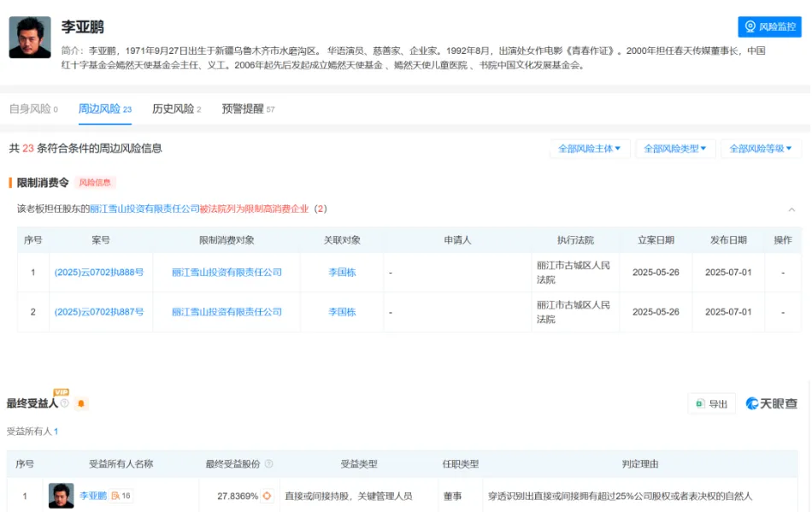Click 丽江雪山投资有限责任公司 in row 1
This screenshot has height=512, width=812.
tap(227, 272)
